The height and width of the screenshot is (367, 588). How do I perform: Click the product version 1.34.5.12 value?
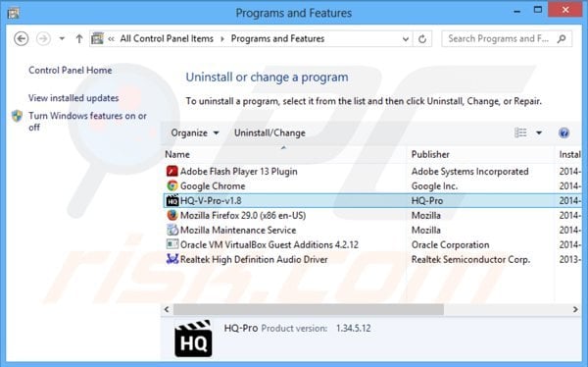click(353, 329)
